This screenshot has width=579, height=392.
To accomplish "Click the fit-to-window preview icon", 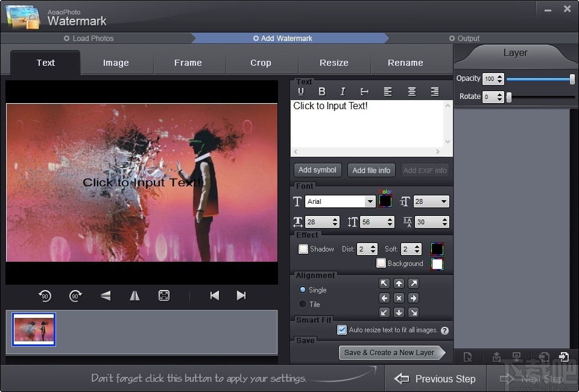I will (164, 296).
